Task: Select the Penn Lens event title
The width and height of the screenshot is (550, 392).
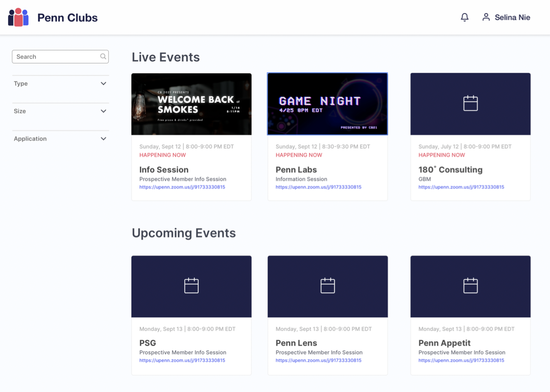Action: click(x=296, y=343)
